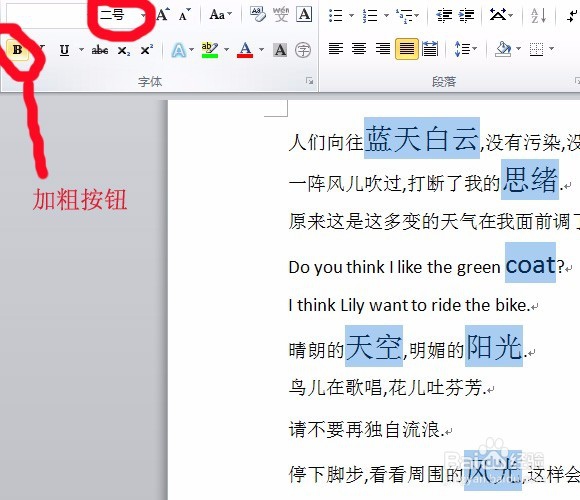The width and height of the screenshot is (580, 500).
Task: Click the increase indent icon
Action: point(466,16)
